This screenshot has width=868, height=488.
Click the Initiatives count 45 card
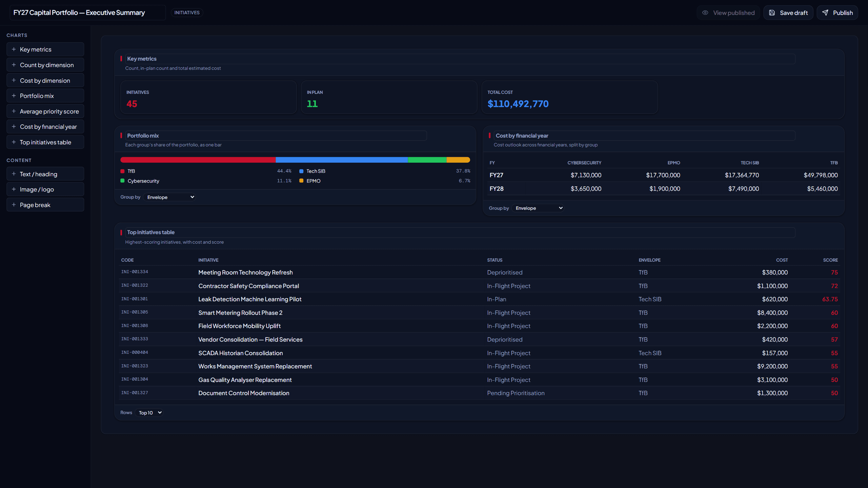[208, 97]
